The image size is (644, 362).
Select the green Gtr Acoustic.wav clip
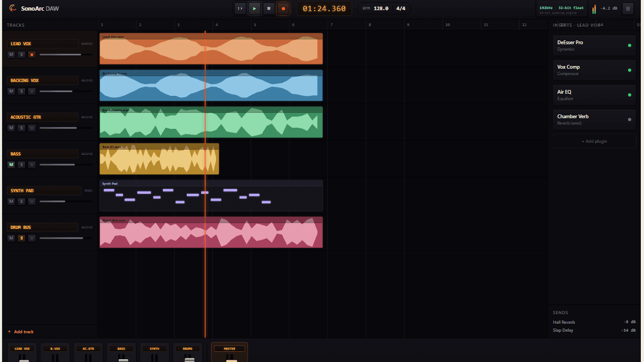coord(211,122)
